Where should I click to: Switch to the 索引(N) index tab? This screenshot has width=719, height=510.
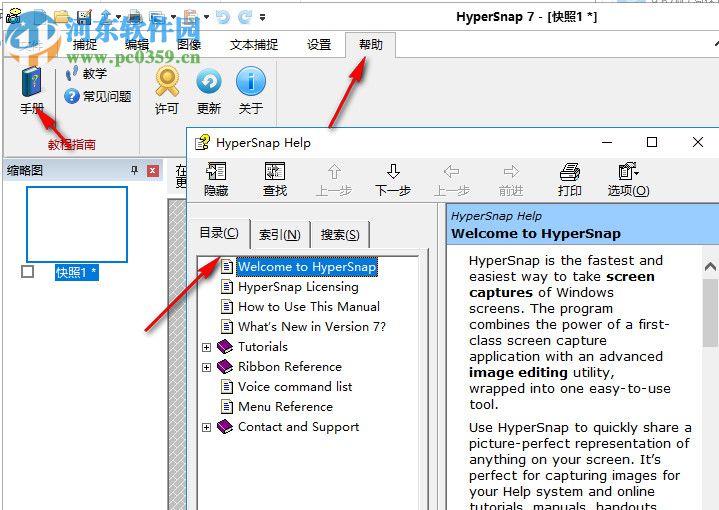tap(280, 235)
